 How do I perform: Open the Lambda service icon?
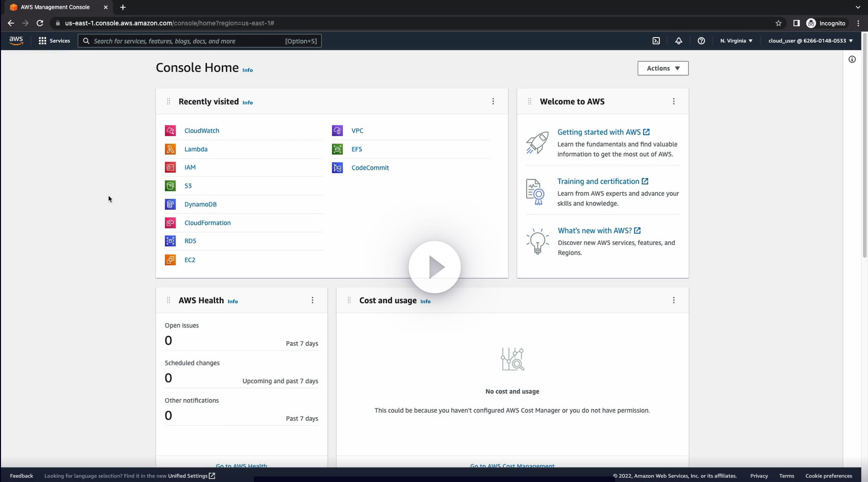(x=171, y=149)
